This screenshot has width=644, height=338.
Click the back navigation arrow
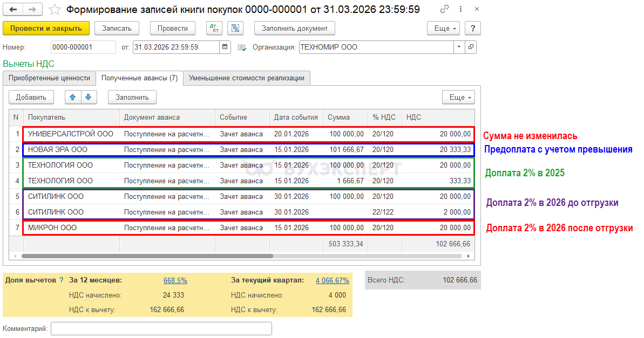(x=13, y=10)
